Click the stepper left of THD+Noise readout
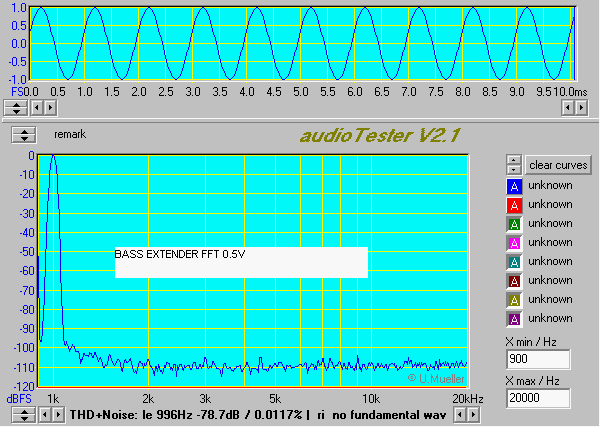 pos(24,415)
